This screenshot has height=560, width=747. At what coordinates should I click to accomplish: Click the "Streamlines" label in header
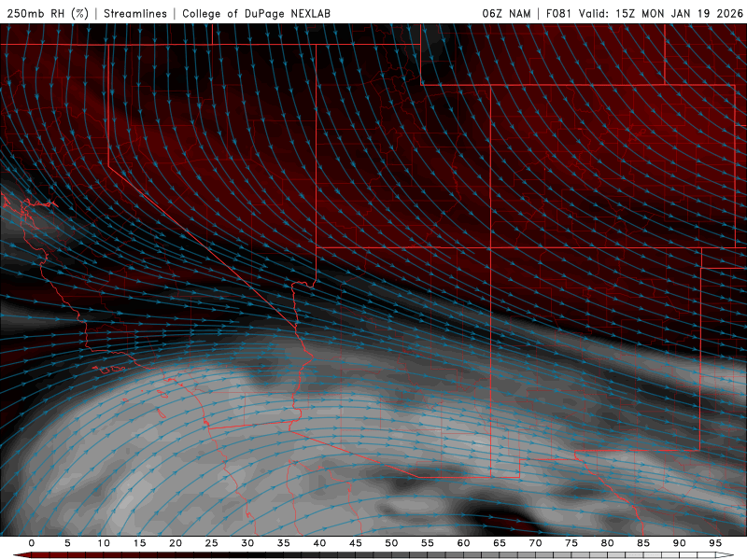(x=135, y=13)
